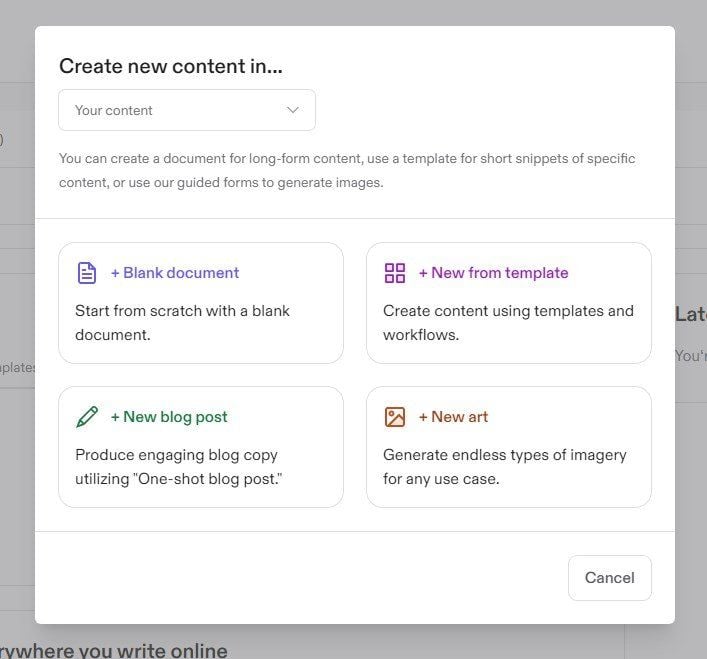707x659 pixels.
Task: Choose the + New art heading
Action: coord(453,417)
